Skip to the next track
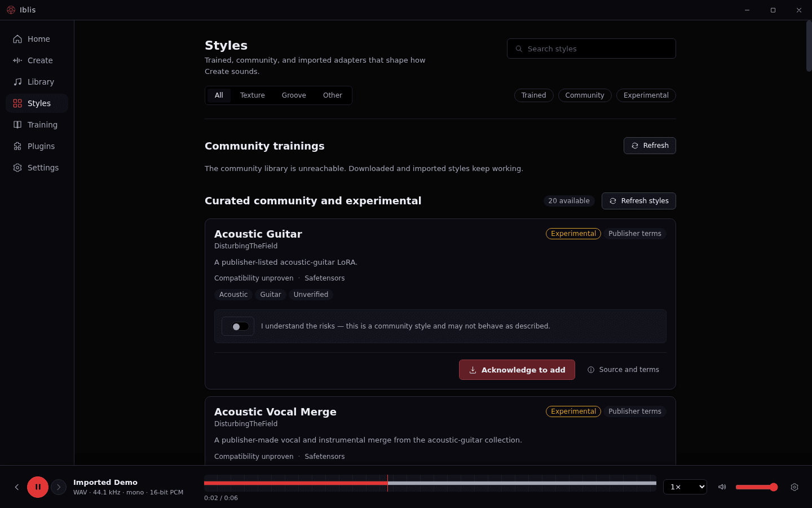The image size is (812, 508). (x=59, y=487)
